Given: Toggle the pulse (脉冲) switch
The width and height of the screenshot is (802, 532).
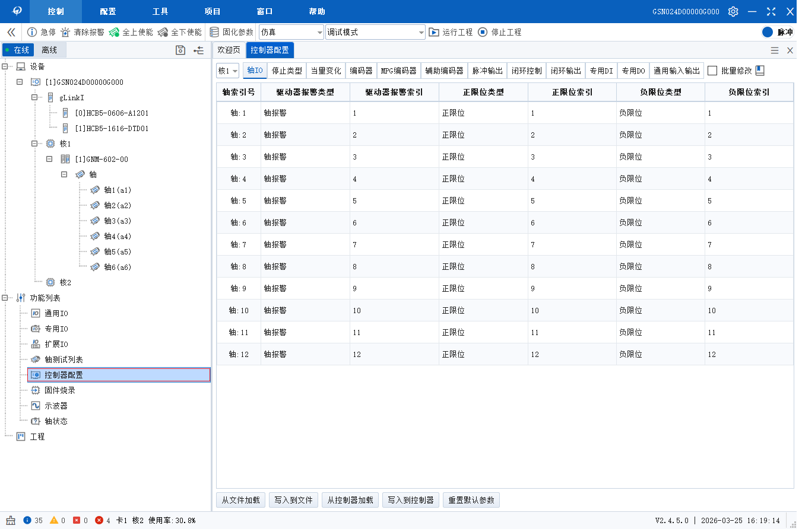Looking at the screenshot, I should pyautogui.click(x=768, y=32).
